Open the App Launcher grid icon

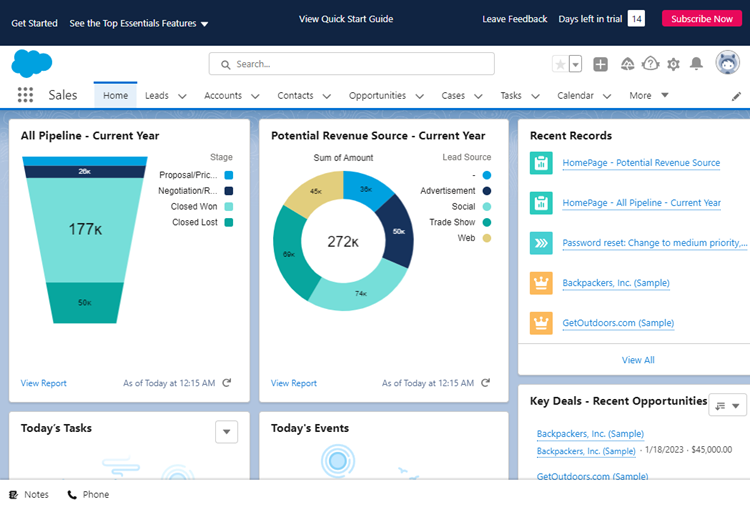25,96
